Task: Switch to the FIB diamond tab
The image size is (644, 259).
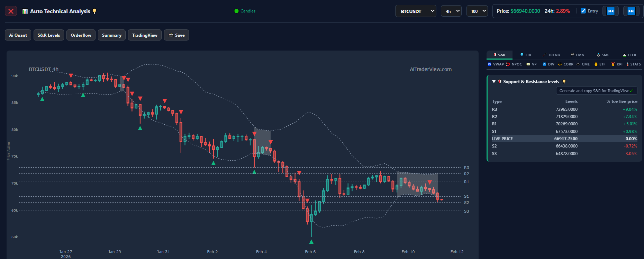Action: [x=525, y=55]
